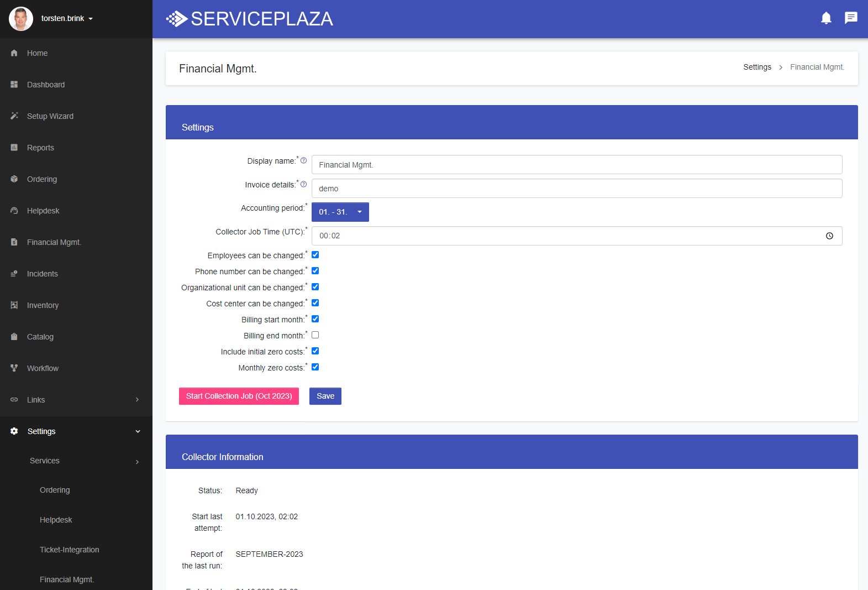The image size is (868, 590).
Task: Click the Invoice details help icon
Action: (303, 184)
